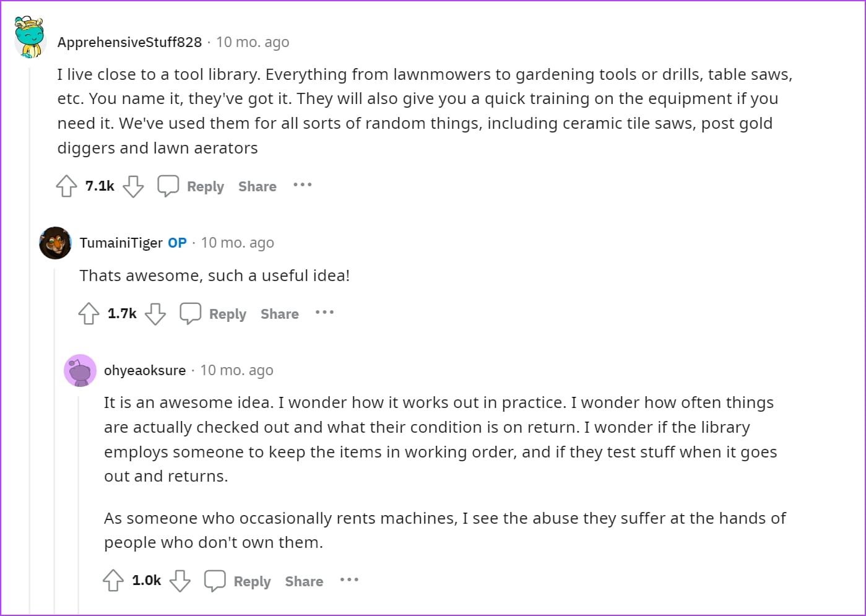866x616 pixels.
Task: Downvote ApprehensiveStuff828's comment
Action: click(x=132, y=186)
